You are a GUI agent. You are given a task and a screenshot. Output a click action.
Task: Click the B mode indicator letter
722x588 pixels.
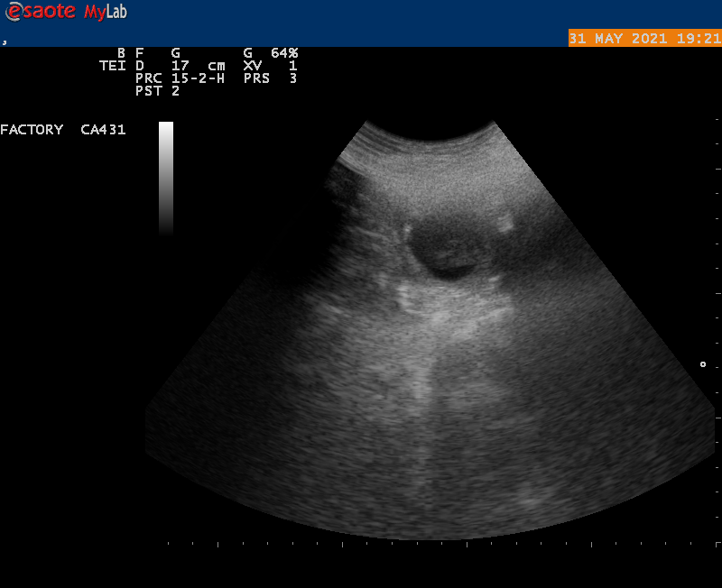tap(121, 53)
